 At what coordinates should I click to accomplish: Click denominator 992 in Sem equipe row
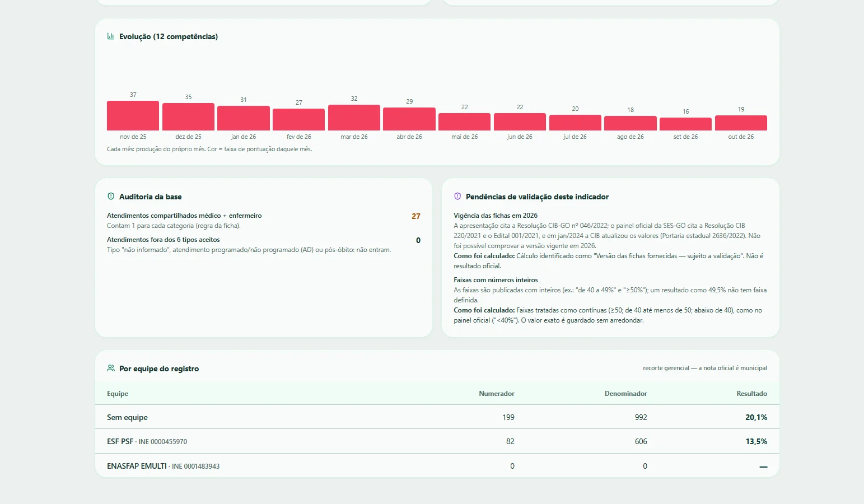point(641,417)
